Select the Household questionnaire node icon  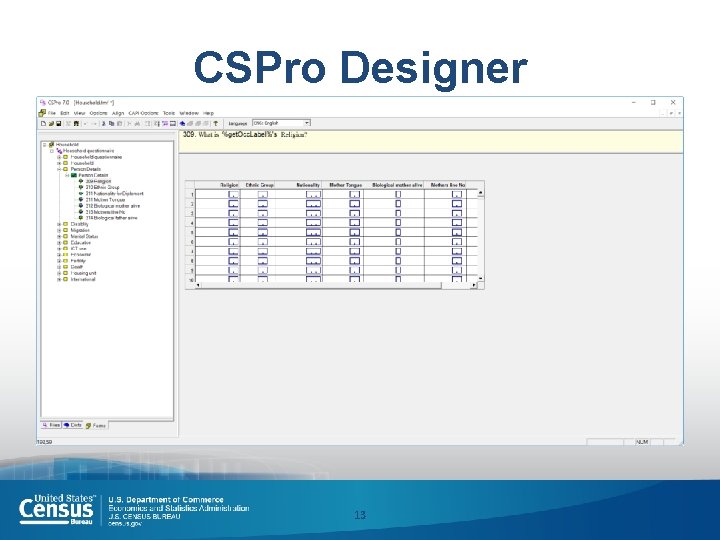59,151
